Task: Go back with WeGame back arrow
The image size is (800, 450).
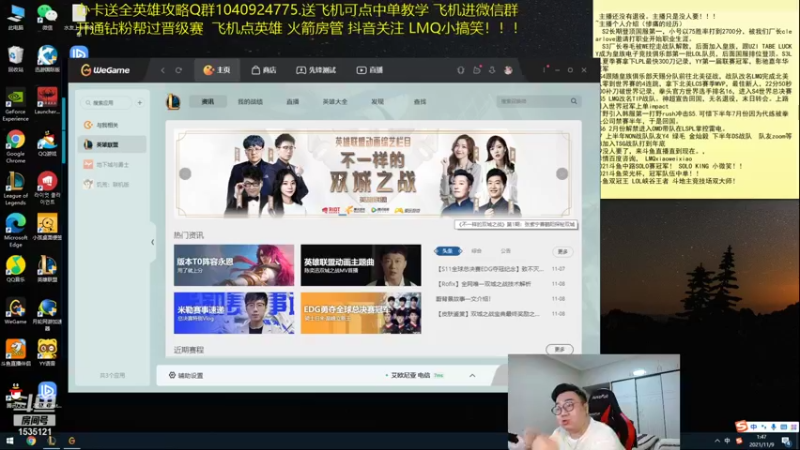Action: click(163, 70)
